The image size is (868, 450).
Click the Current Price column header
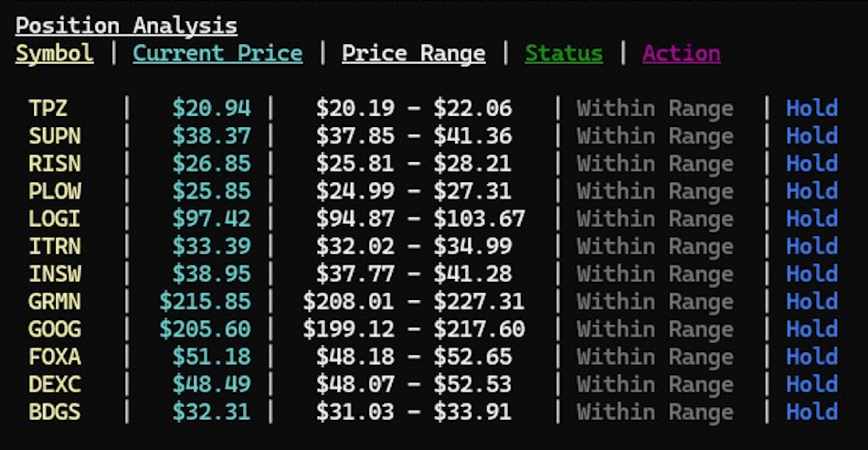[x=217, y=53]
